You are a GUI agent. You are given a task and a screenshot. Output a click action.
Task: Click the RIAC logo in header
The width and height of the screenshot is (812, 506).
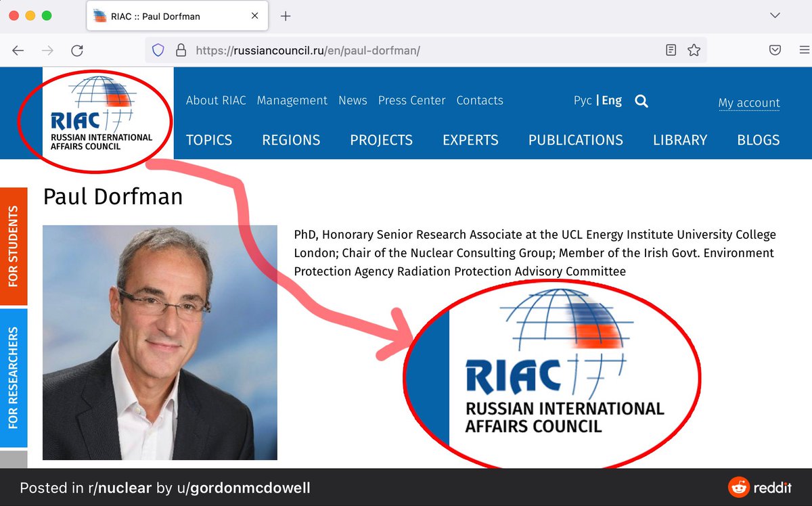click(102, 113)
